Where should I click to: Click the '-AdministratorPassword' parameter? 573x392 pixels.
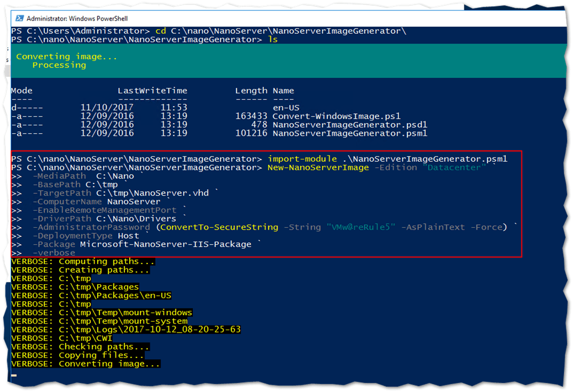[92, 227]
